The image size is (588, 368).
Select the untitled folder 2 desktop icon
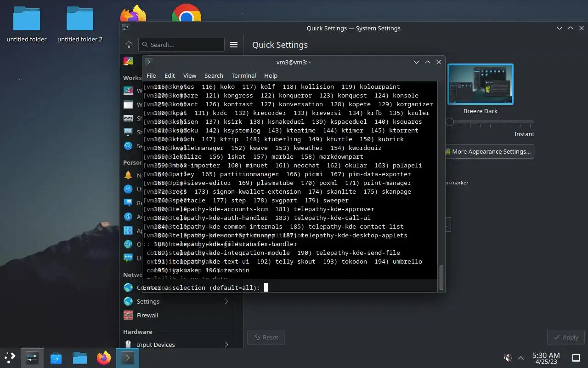pyautogui.click(x=80, y=24)
